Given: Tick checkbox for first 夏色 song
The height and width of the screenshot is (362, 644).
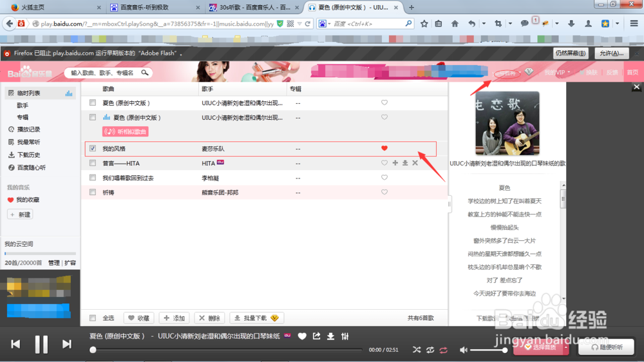Looking at the screenshot, I should 93,102.
